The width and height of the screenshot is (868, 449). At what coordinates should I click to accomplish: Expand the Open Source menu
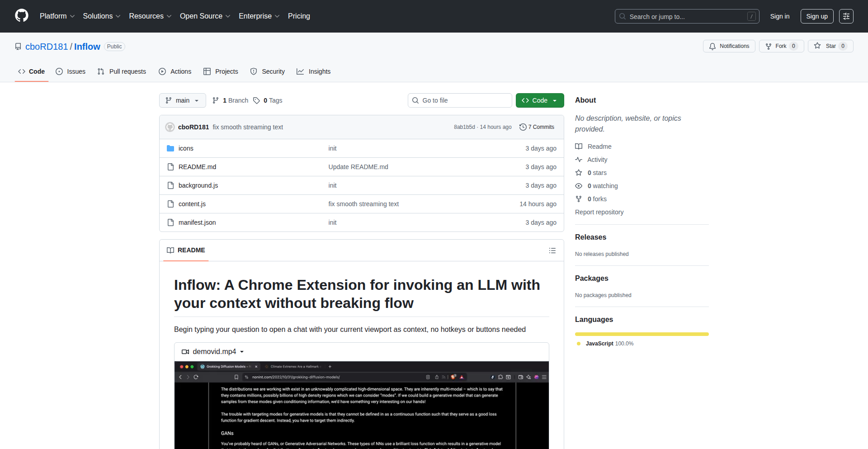[205, 16]
